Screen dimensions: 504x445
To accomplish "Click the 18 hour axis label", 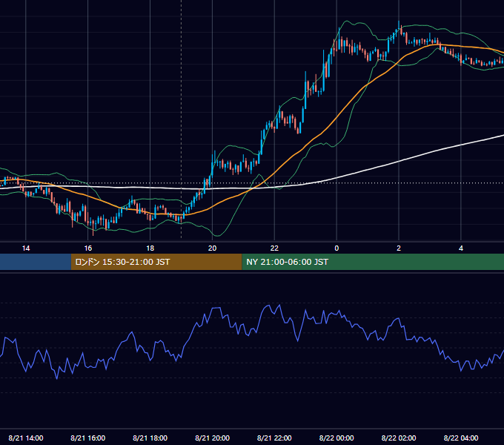I will pyautogui.click(x=150, y=248).
